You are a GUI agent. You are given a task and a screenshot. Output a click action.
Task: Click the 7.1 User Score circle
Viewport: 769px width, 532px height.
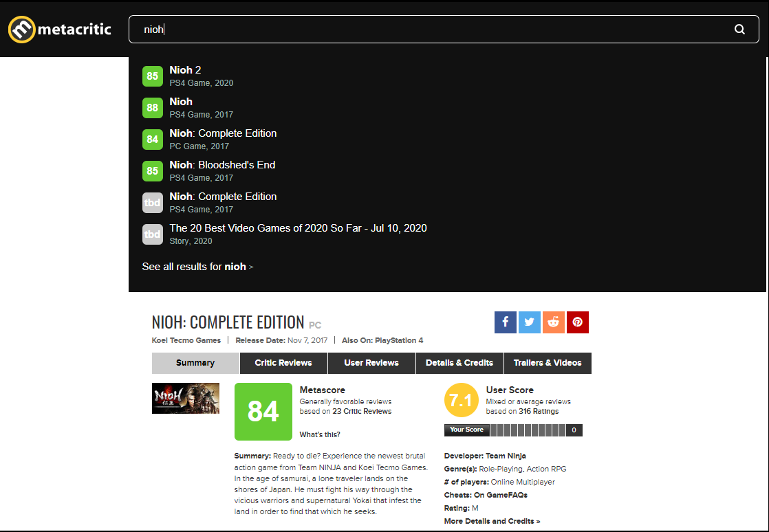click(461, 400)
